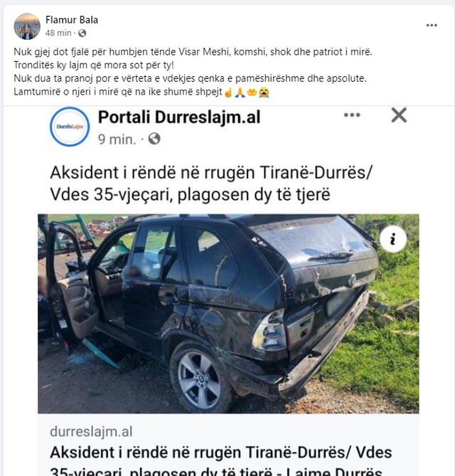The width and height of the screenshot is (455, 476).
Task: Open the DurrësLajm circular logo
Action: point(70,127)
